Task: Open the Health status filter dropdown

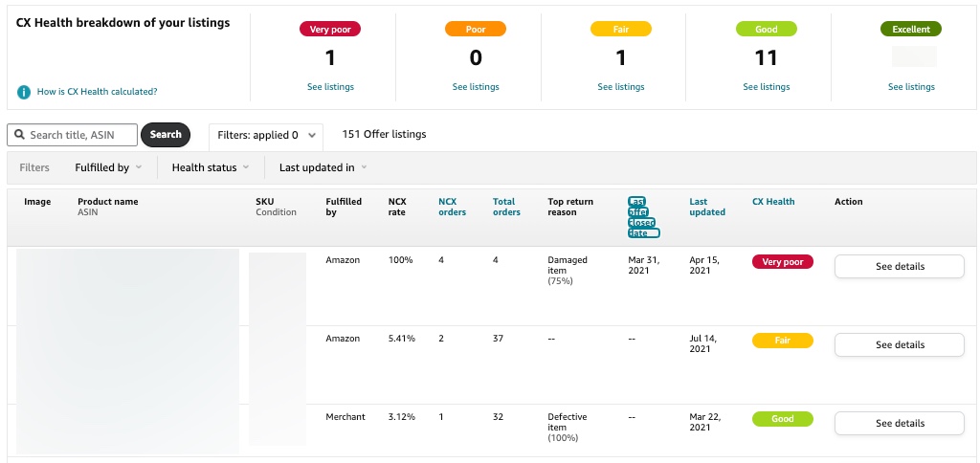Action: pos(210,167)
